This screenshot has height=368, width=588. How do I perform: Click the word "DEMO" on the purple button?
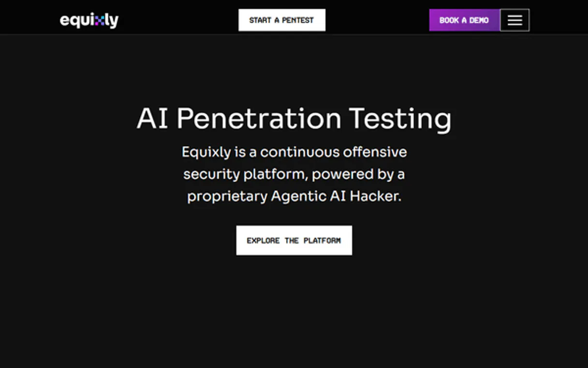click(x=479, y=20)
